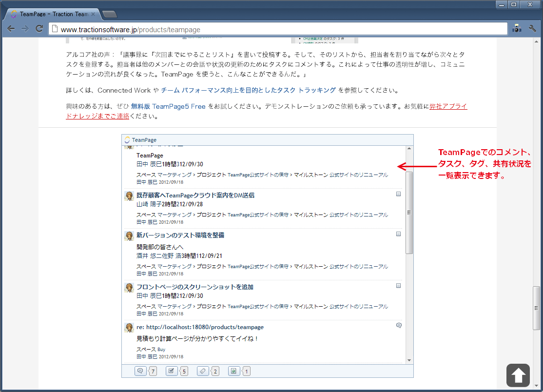Click the comment count badge showing 7
Viewport: 543px width, 392px height.
coord(153,371)
